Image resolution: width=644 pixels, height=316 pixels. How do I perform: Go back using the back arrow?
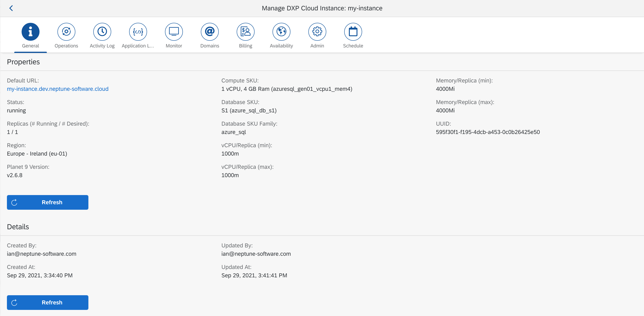point(11,8)
